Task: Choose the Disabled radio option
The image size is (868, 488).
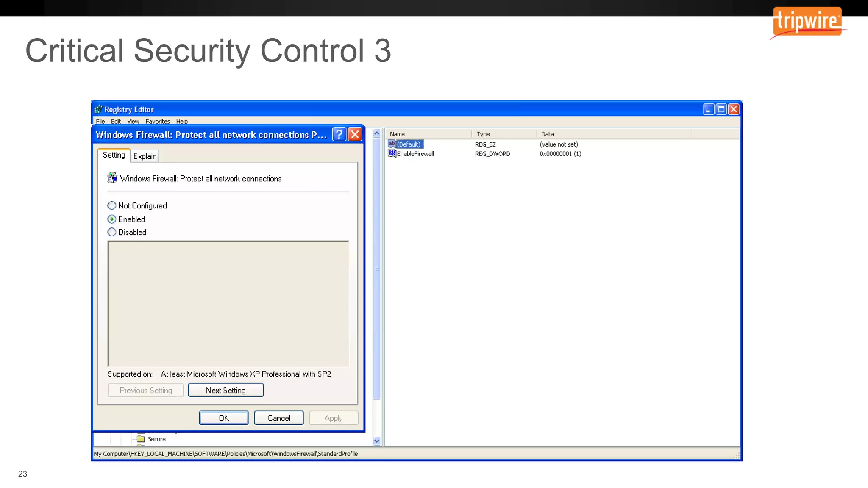Action: (x=112, y=232)
